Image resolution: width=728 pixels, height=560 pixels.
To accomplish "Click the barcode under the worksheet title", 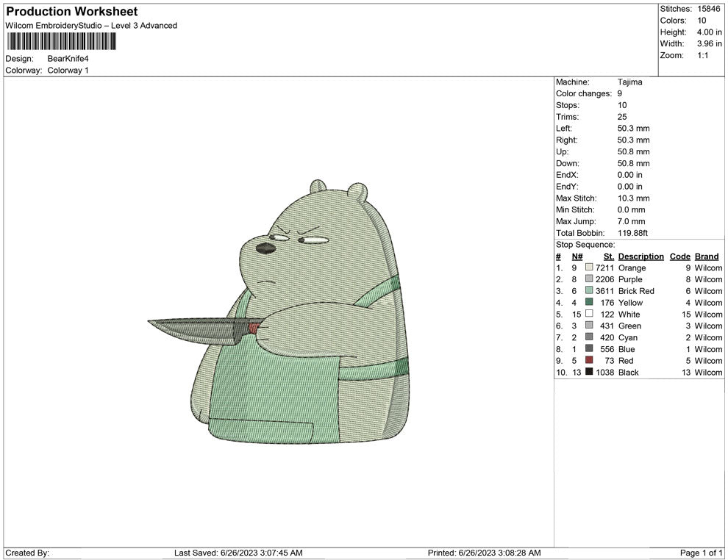I will pyautogui.click(x=61, y=42).
